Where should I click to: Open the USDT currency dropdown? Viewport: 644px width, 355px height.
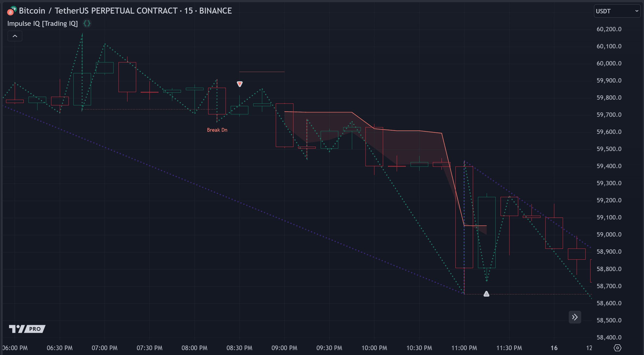pyautogui.click(x=617, y=11)
